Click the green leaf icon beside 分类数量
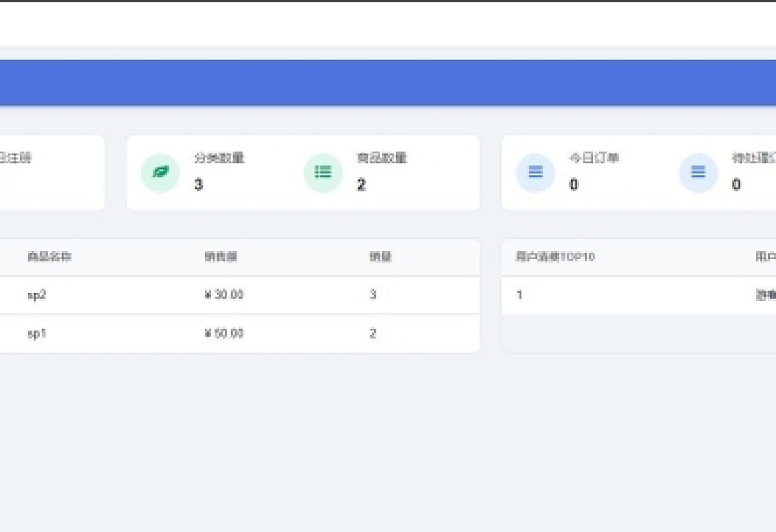 coord(160,173)
